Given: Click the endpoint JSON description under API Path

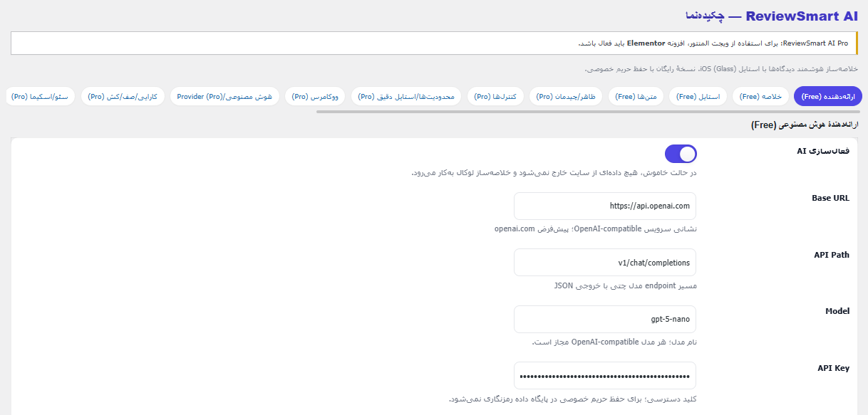Looking at the screenshot, I should 625,286.
